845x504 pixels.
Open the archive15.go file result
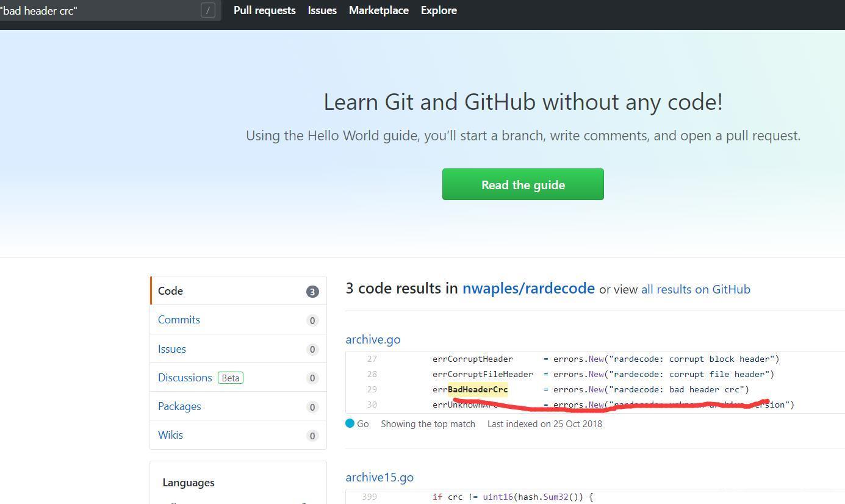pos(379,477)
